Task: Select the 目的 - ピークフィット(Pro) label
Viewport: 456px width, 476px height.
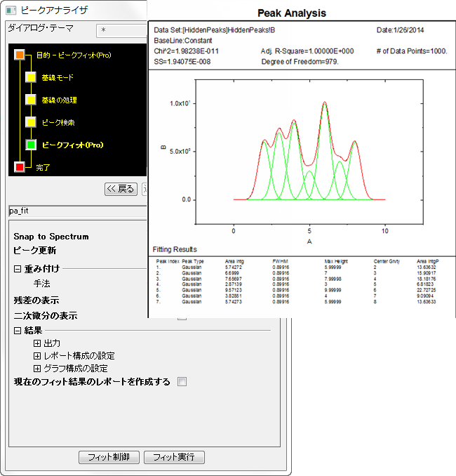Action: (74, 55)
